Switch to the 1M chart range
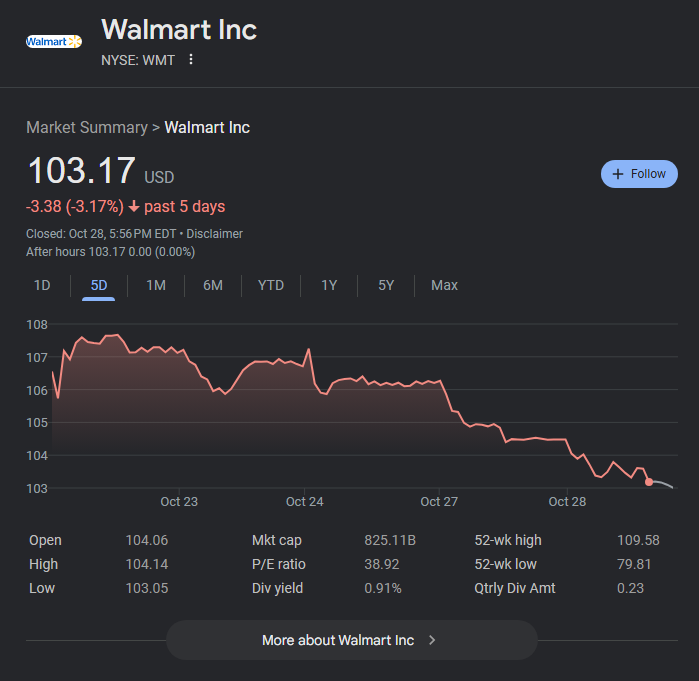This screenshot has height=681, width=699. (x=156, y=285)
